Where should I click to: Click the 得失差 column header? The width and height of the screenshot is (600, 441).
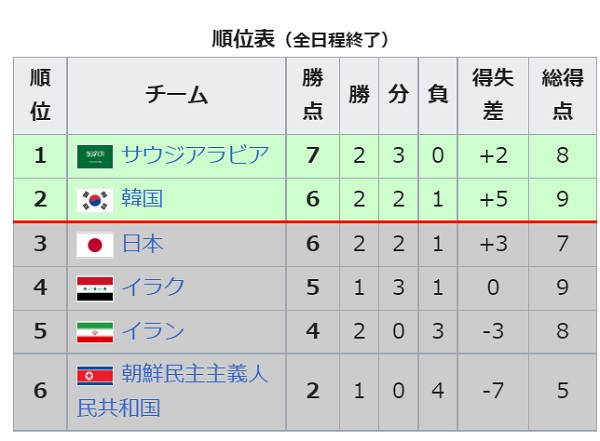pos(493,96)
